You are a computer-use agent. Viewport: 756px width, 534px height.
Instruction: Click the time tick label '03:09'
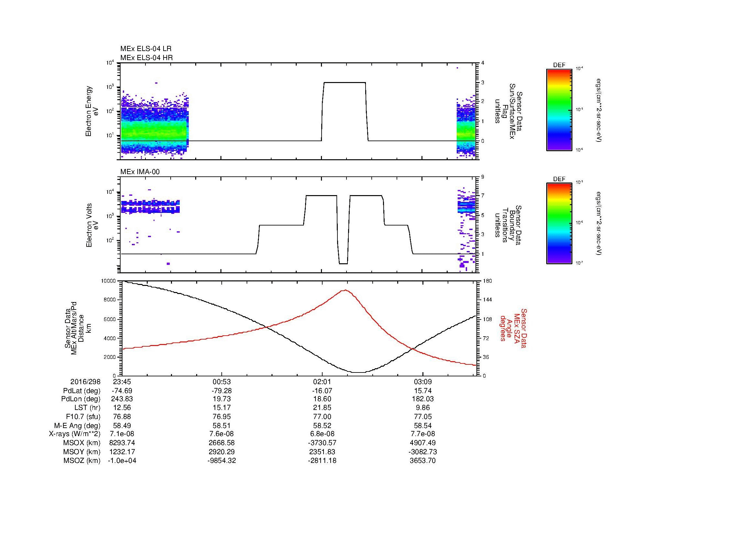click(x=422, y=382)
